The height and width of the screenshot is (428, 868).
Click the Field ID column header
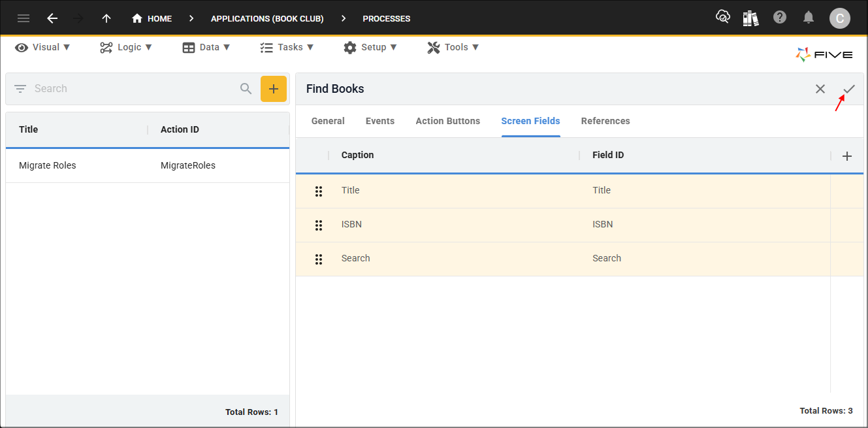(x=608, y=155)
